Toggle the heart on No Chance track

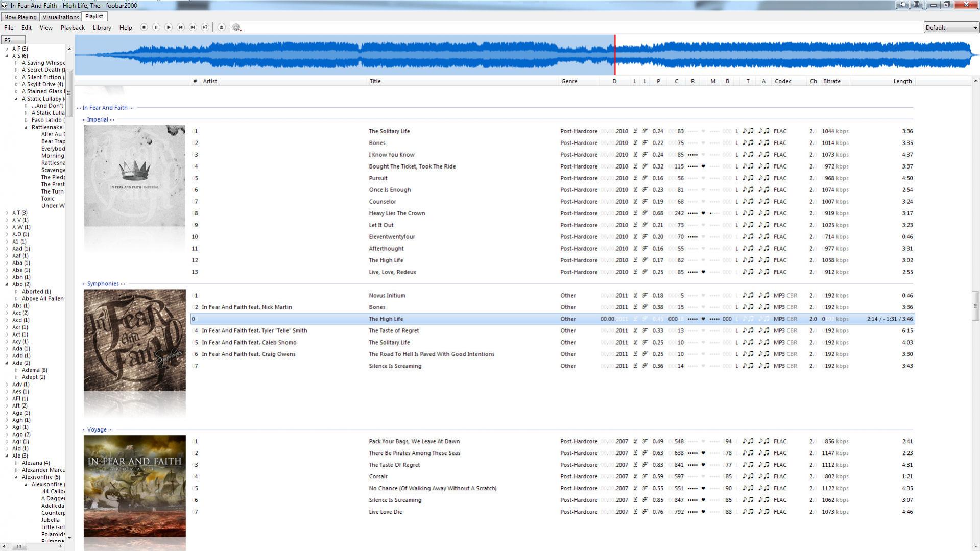coord(703,489)
